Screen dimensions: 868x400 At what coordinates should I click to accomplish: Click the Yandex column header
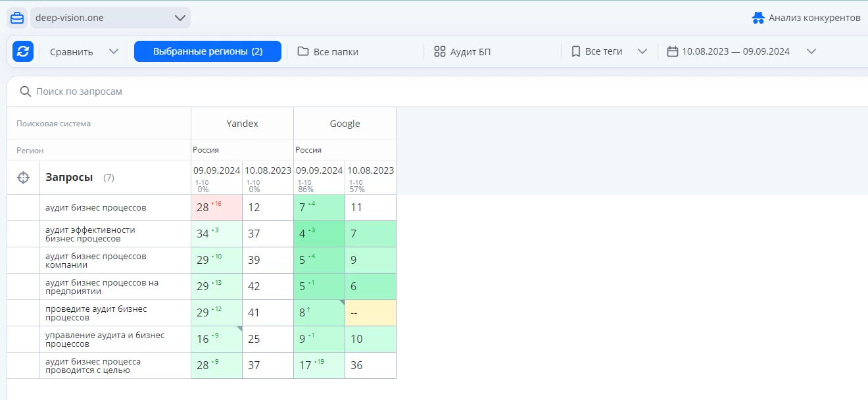pos(242,124)
